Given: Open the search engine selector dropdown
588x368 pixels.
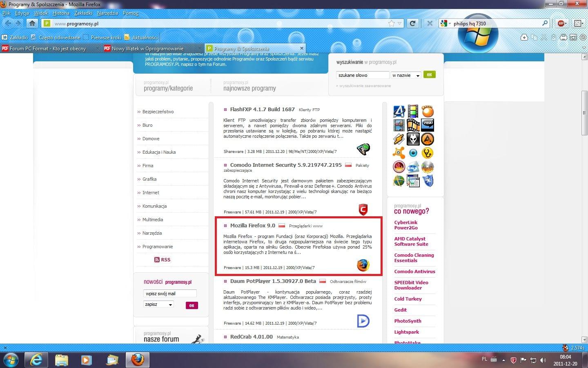Looking at the screenshot, I should (x=445, y=23).
